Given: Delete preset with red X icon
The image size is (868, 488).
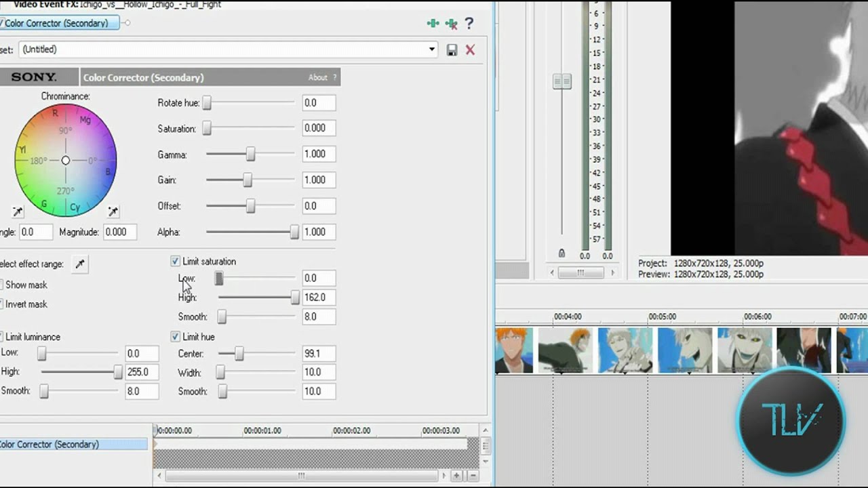Looking at the screenshot, I should tap(470, 50).
